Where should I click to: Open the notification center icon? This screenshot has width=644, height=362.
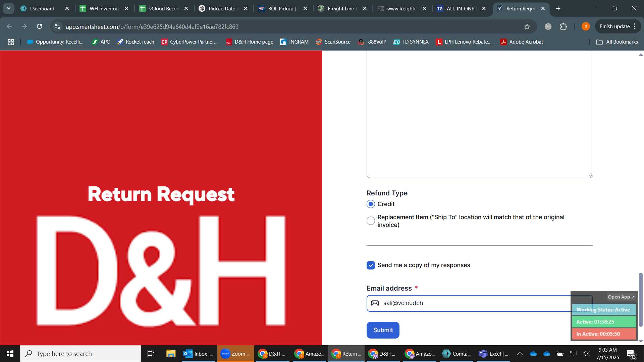point(631,354)
